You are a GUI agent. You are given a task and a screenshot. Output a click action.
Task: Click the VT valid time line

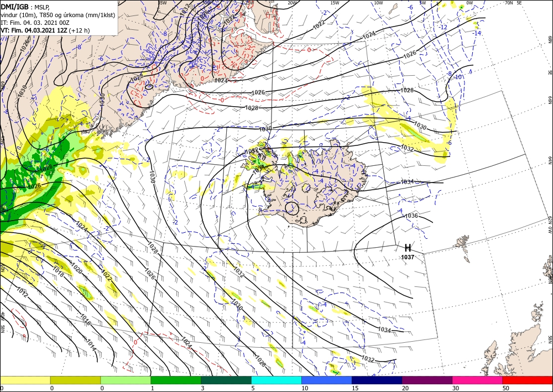point(45,30)
